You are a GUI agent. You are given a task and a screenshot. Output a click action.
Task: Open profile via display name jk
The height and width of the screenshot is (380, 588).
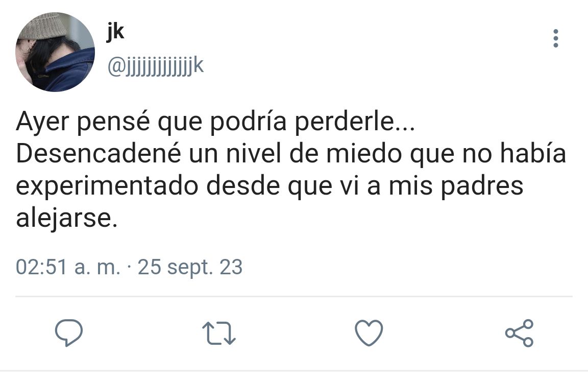[x=115, y=32]
